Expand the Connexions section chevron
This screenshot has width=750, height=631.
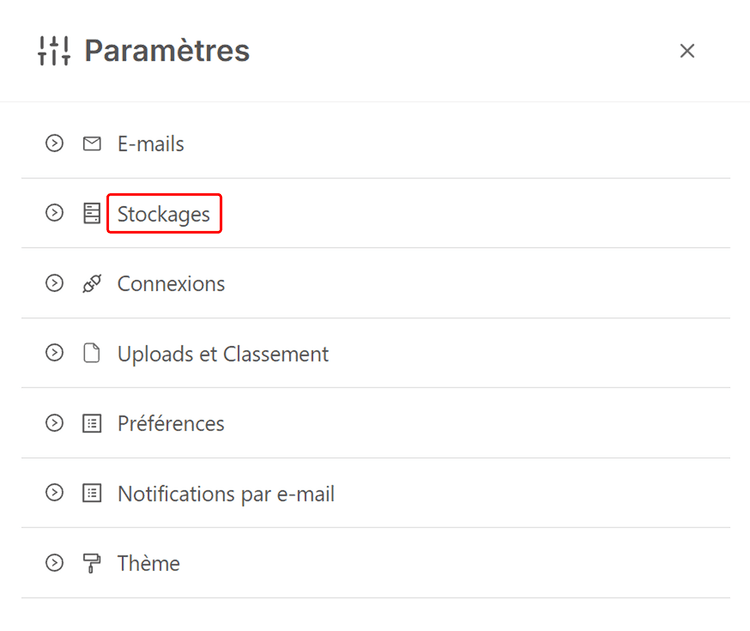click(54, 284)
